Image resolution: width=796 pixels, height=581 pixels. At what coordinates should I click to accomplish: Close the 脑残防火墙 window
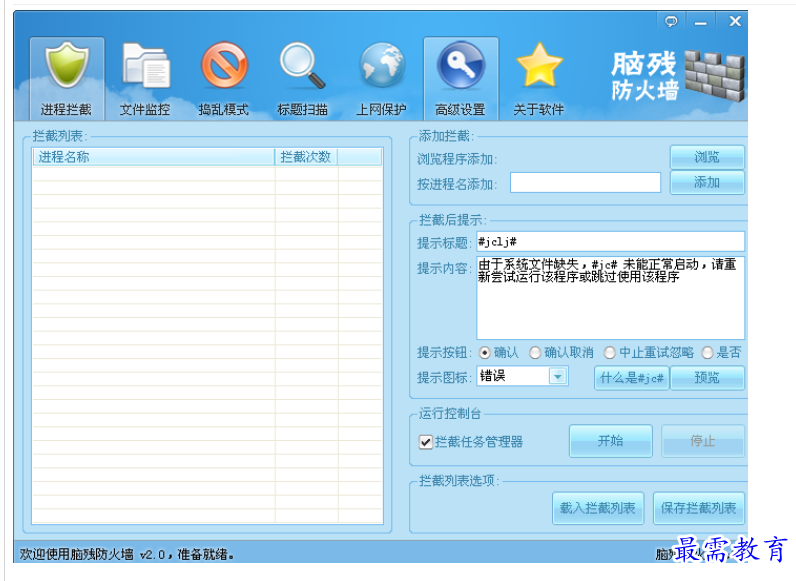(x=735, y=21)
